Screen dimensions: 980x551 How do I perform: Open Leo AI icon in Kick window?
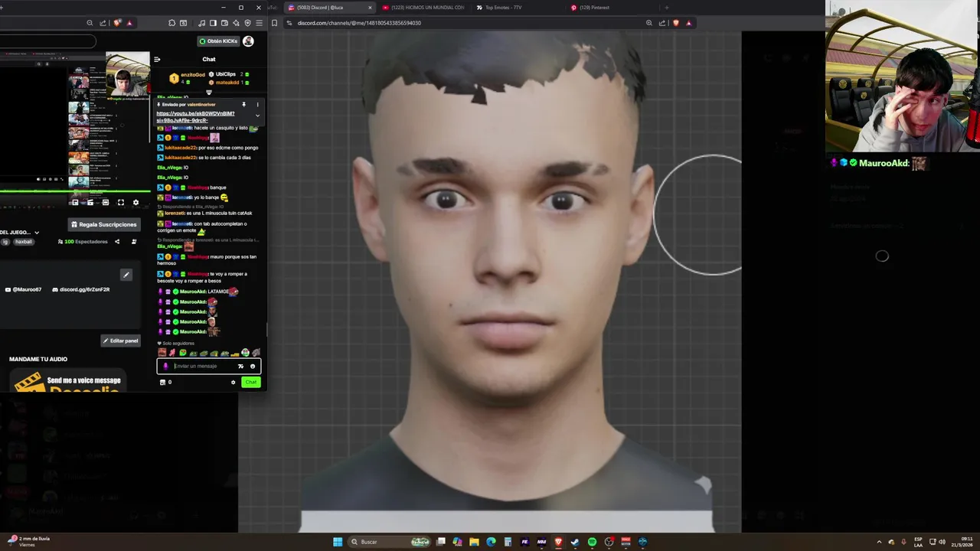[236, 23]
